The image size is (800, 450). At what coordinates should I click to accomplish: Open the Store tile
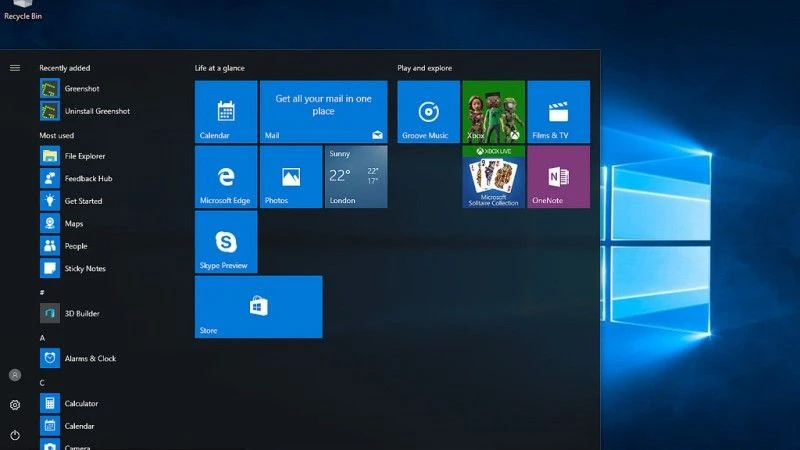coord(259,307)
